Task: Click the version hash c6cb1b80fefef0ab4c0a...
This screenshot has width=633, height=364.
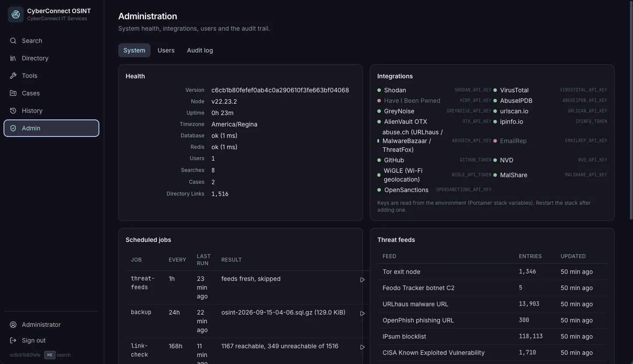Action: coord(280,90)
